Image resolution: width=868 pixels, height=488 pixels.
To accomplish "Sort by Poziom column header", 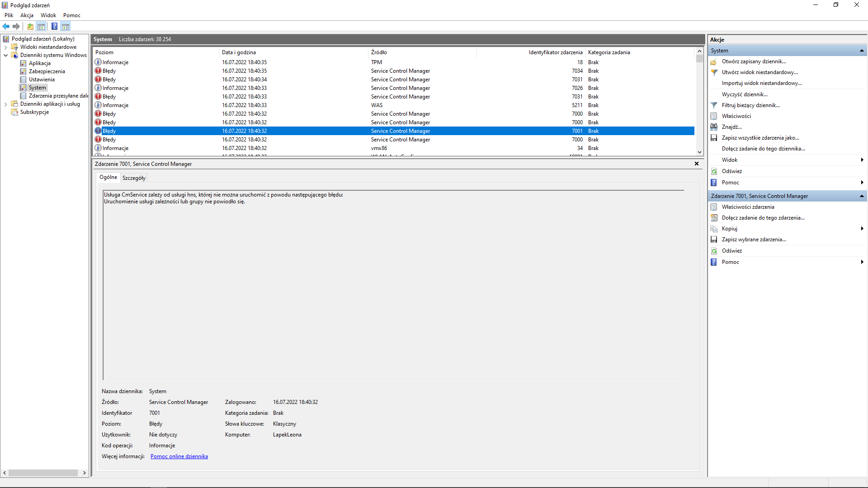I will click(x=156, y=52).
